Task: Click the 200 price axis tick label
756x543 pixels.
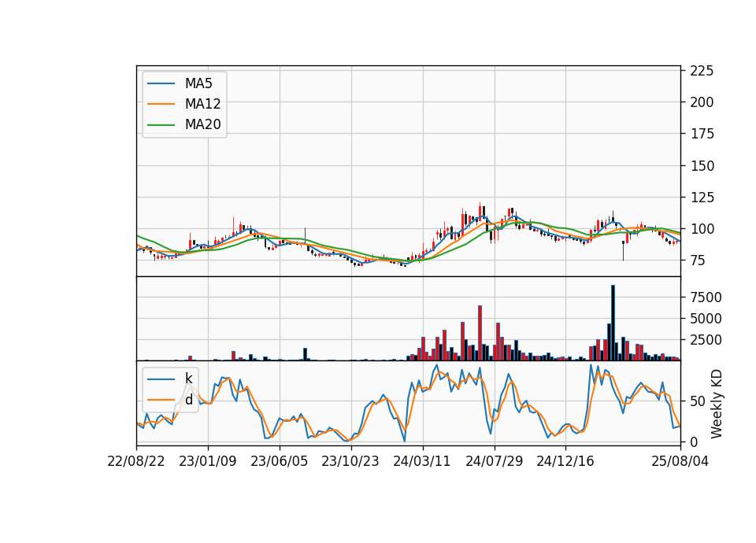Action: [702, 102]
